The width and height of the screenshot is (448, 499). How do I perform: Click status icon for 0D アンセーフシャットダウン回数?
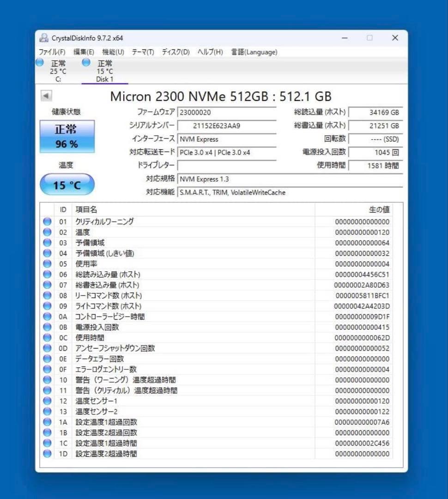coord(47,348)
